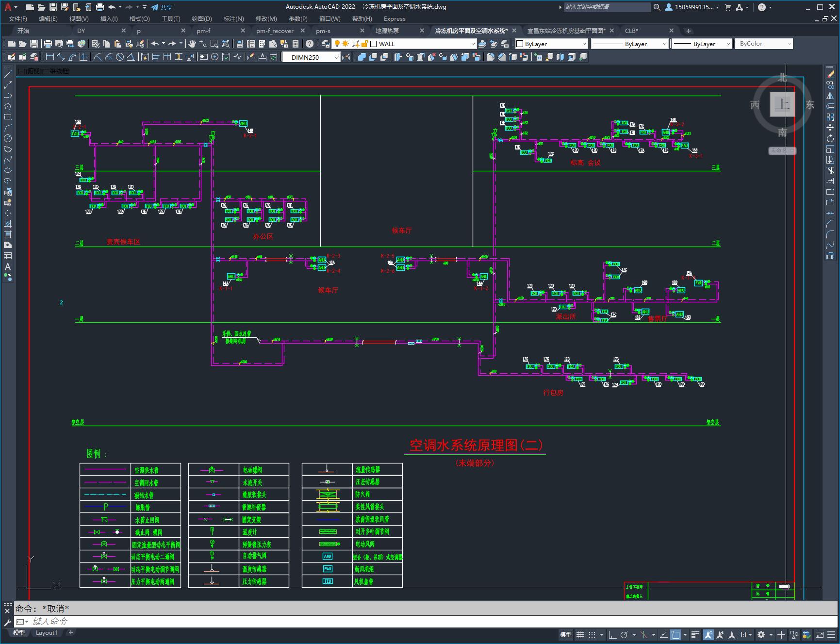Click the Linear dimension tool
Image resolution: width=840 pixels, height=644 pixels.
tap(49, 57)
